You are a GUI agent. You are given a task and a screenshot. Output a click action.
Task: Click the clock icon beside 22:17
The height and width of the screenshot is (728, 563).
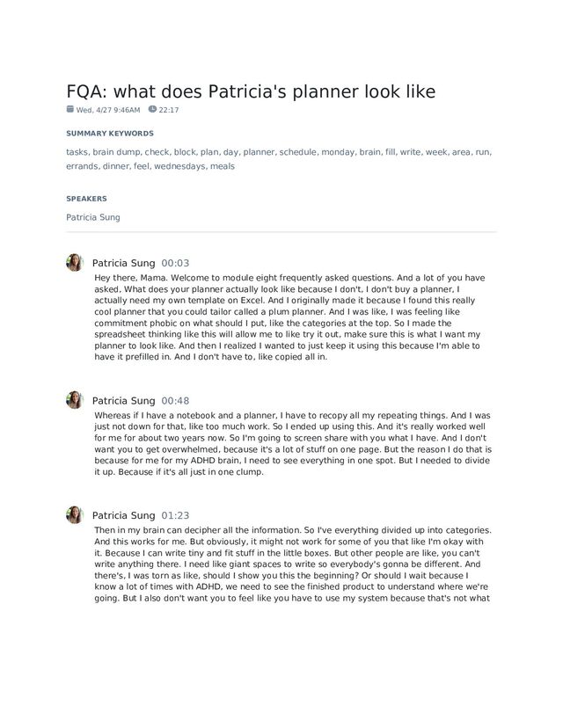(152, 110)
